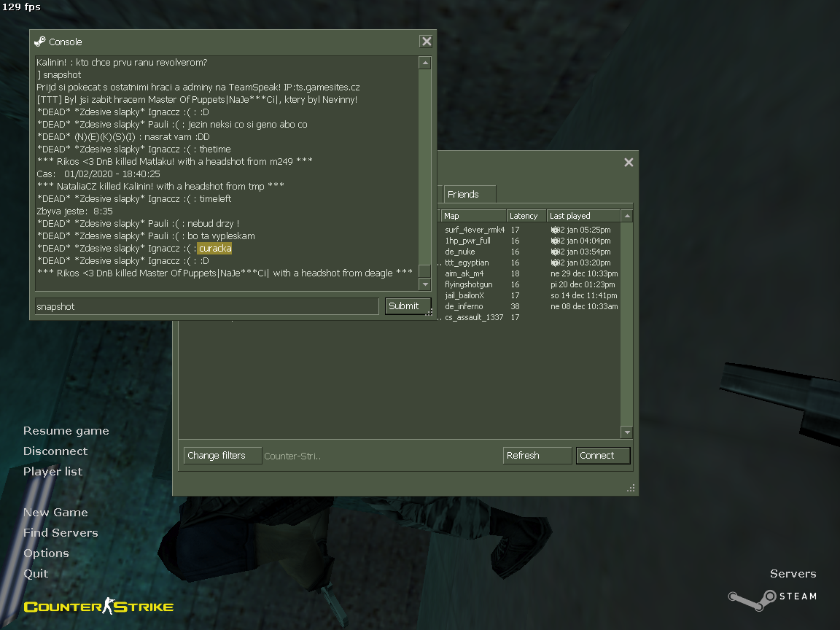Click the Steam logo at bottom right

coord(772,599)
